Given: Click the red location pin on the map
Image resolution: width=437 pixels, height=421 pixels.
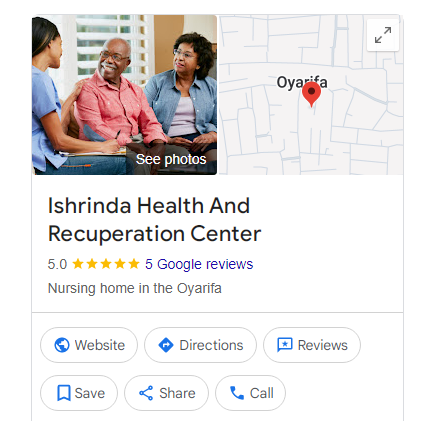Looking at the screenshot, I should 311,95.
